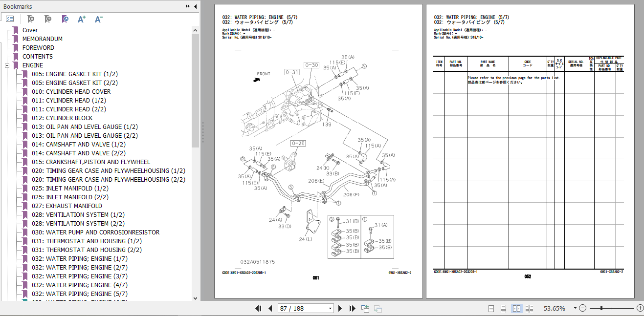Image resolution: width=644 pixels, height=316 pixels.
Task: Increase bookmark text size
Action: 82,19
